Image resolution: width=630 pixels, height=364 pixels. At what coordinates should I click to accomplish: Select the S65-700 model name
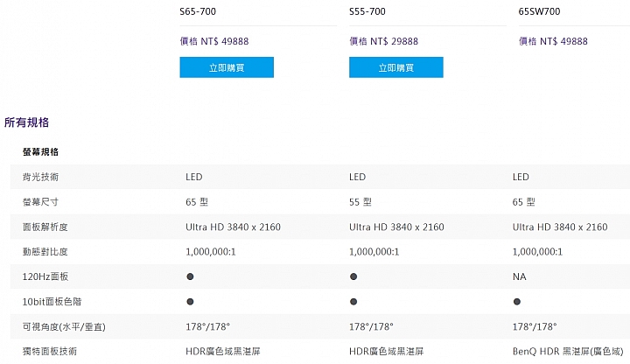198,11
